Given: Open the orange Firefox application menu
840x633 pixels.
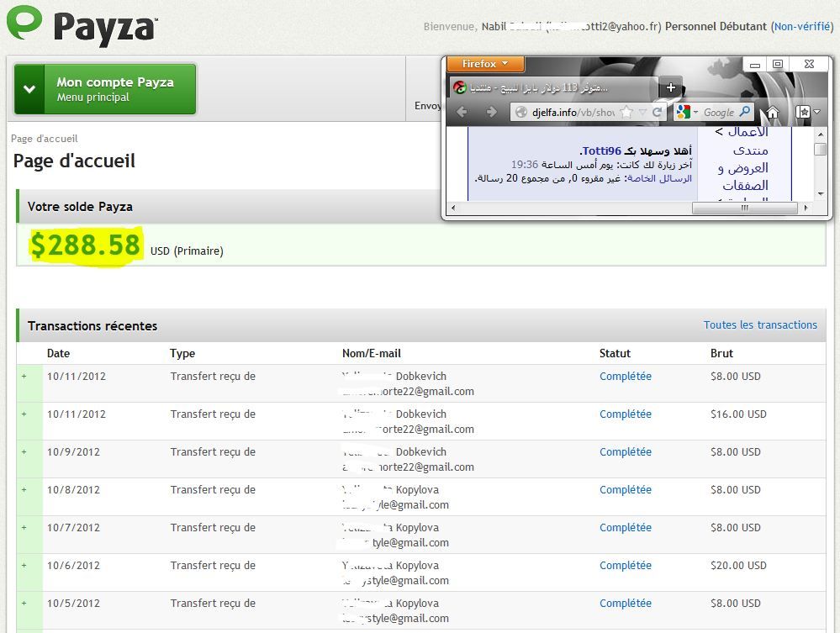Looking at the screenshot, I should (x=485, y=64).
